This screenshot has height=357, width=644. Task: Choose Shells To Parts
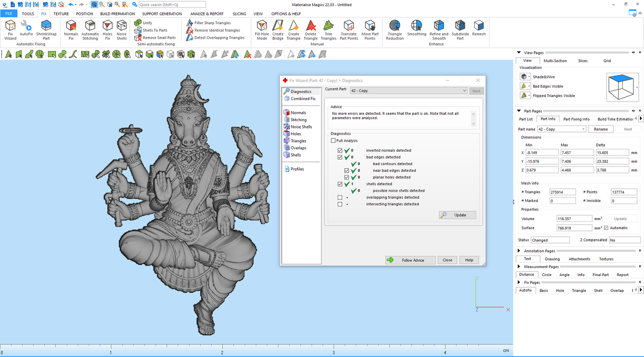tap(151, 30)
